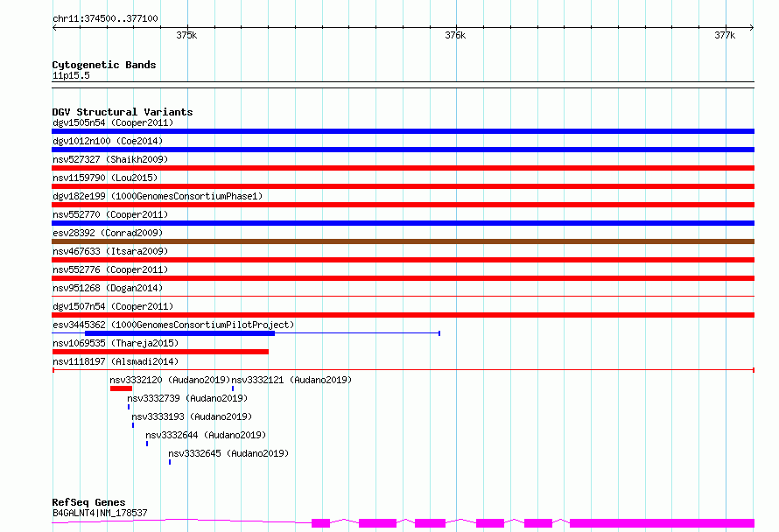Screen dimensions: 779x532
Task: Click the brown bar of esv28392
Action: [403, 241]
